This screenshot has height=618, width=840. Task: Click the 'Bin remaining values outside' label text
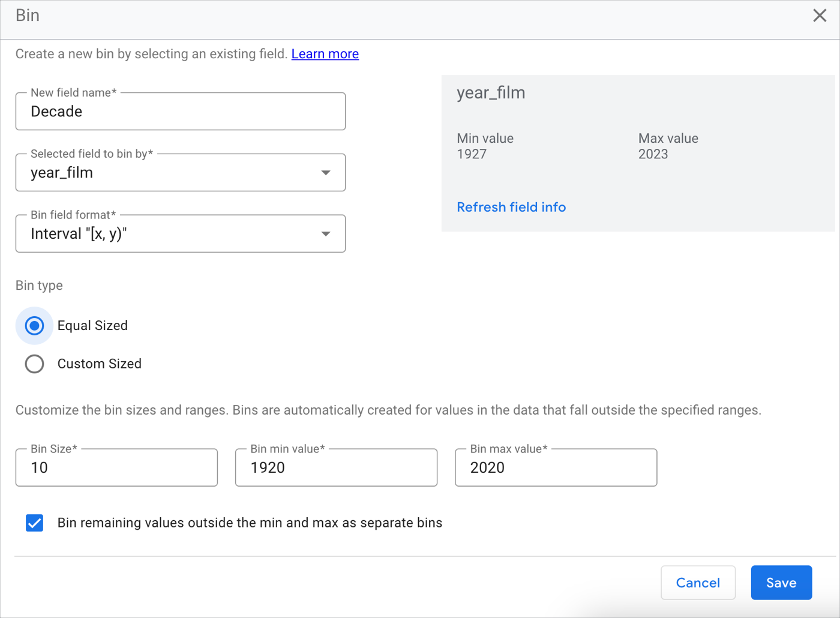pos(250,523)
